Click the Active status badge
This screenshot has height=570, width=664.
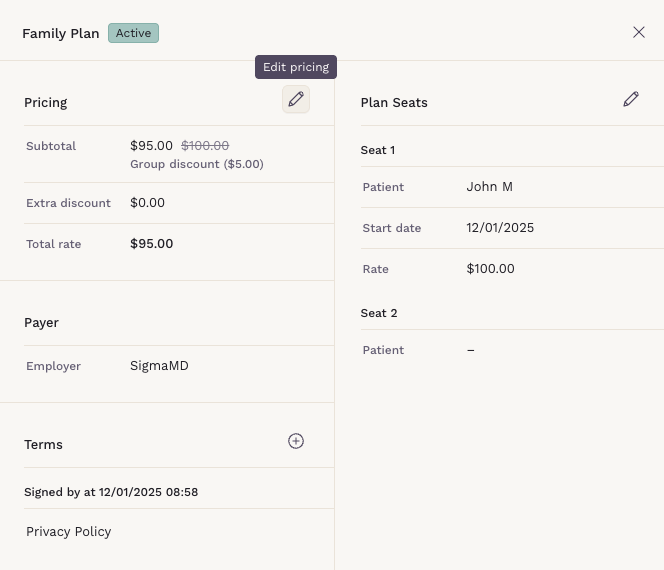(x=133, y=33)
